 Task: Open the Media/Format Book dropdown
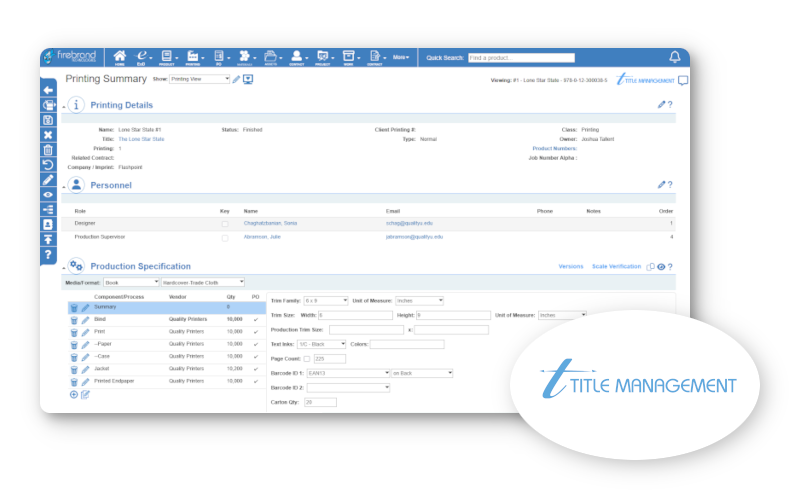tap(132, 282)
